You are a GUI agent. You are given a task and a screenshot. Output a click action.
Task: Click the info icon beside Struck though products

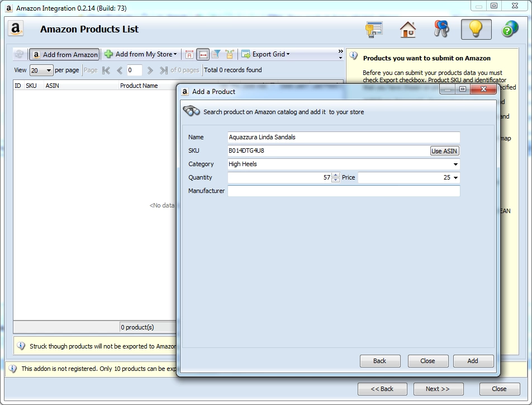click(21, 346)
